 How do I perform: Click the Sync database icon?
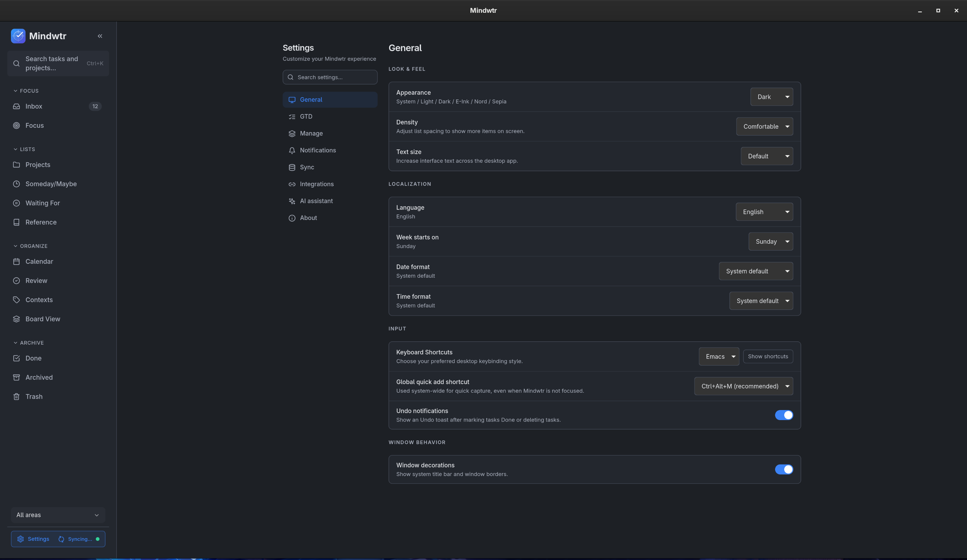(292, 167)
